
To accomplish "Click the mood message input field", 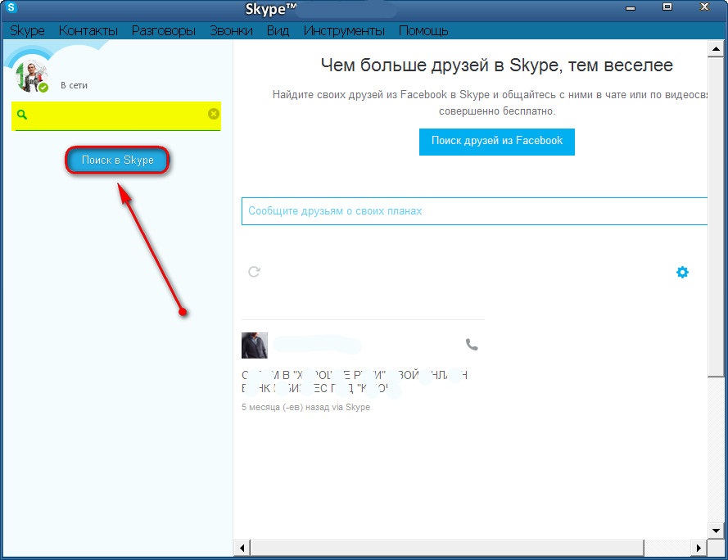I will [x=475, y=210].
